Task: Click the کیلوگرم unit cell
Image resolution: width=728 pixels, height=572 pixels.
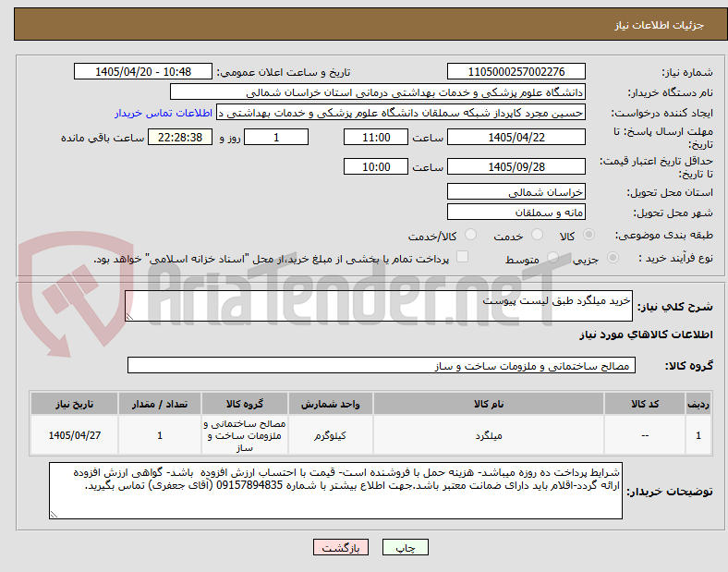Action: [330, 435]
